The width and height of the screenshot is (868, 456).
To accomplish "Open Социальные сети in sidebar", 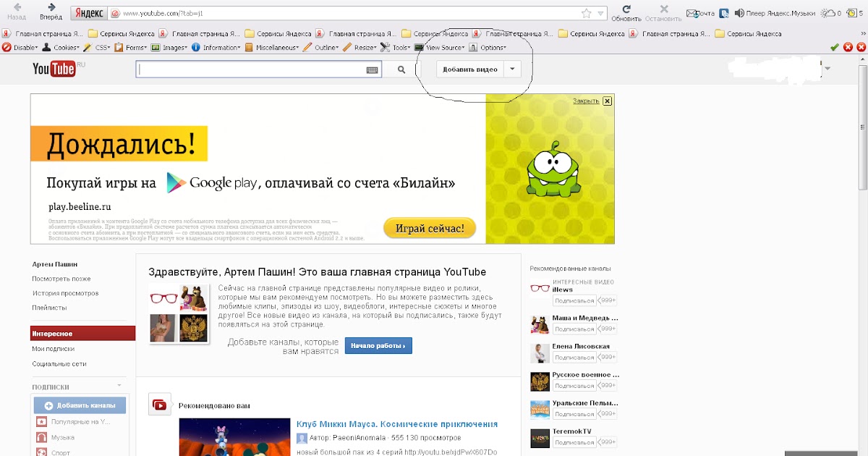I will pos(59,363).
